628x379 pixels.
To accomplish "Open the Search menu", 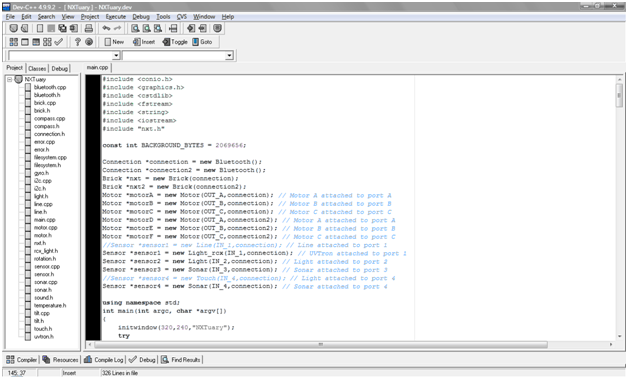I will pyautogui.click(x=46, y=16).
